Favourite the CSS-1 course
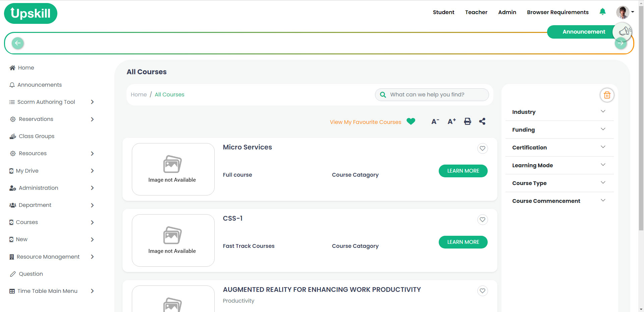The width and height of the screenshot is (644, 312). pos(482,220)
